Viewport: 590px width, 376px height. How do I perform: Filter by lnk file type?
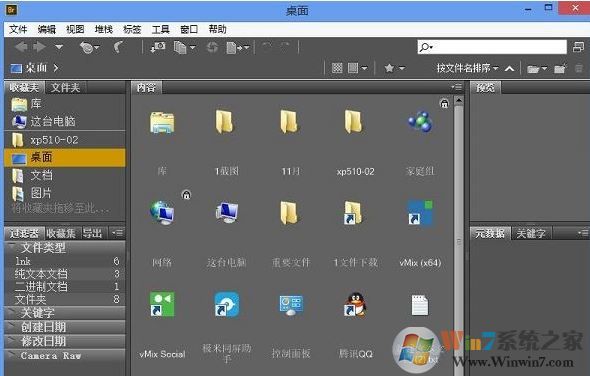click(x=65, y=261)
